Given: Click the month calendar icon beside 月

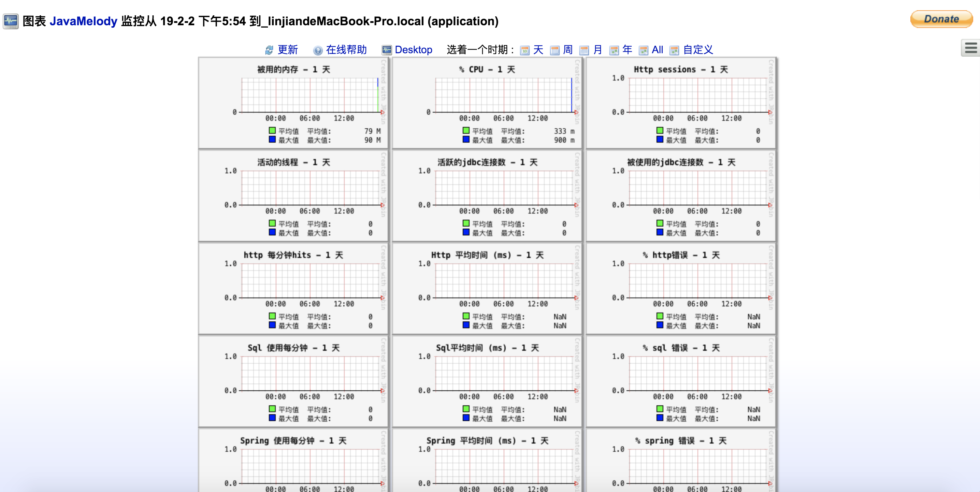Looking at the screenshot, I should 584,50.
